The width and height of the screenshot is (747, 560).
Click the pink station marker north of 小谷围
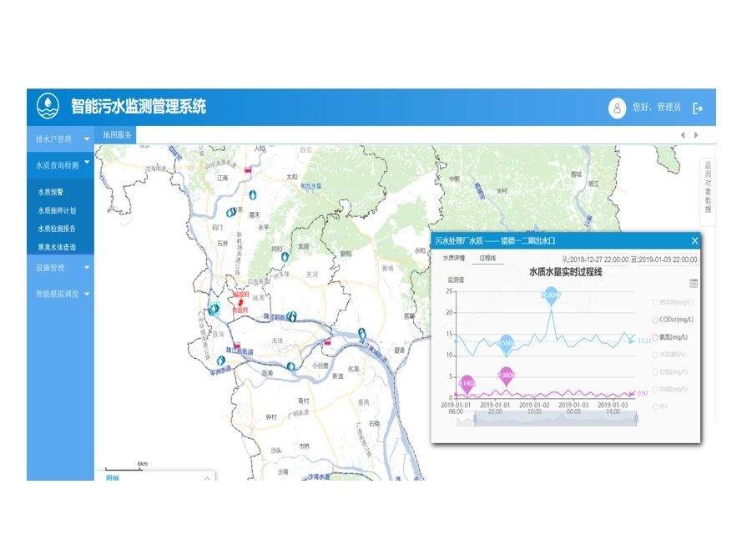(327, 342)
